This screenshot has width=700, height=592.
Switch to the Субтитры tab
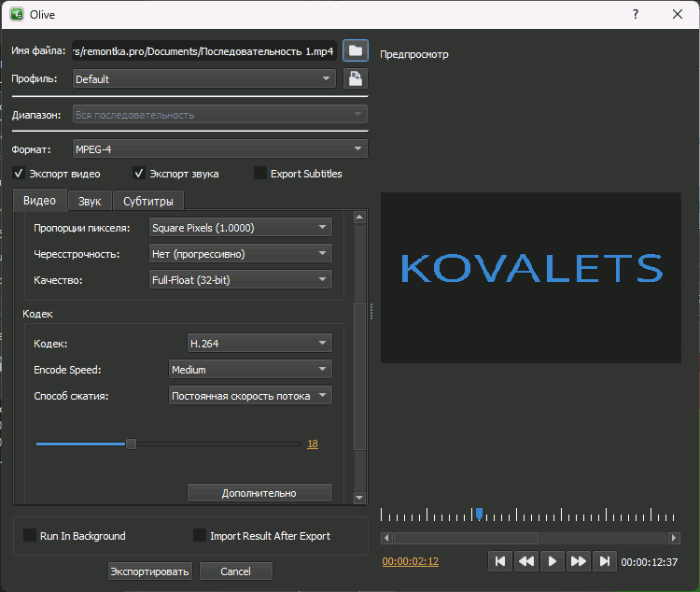(x=148, y=201)
